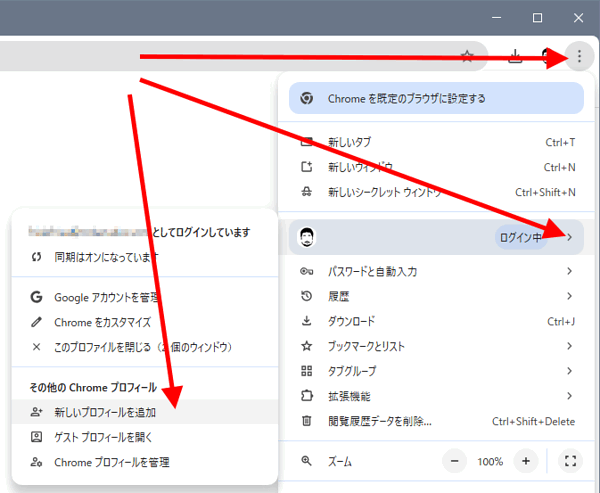Click 同期はオンになっています sync status

(x=145, y=257)
